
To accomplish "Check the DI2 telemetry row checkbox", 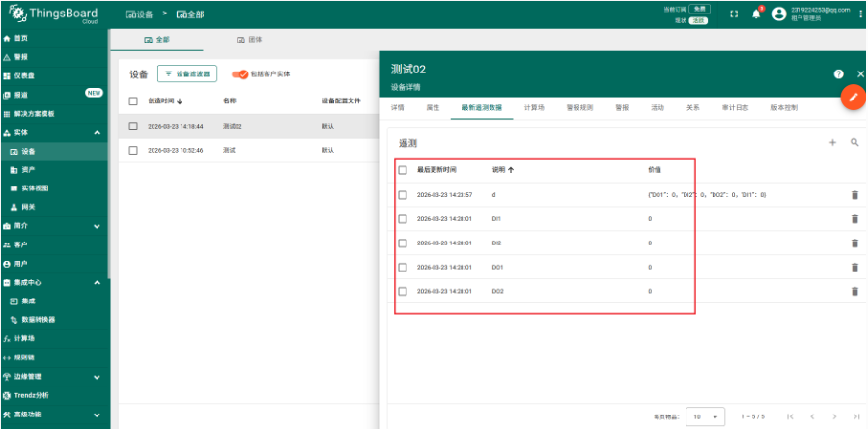I will click(x=403, y=243).
